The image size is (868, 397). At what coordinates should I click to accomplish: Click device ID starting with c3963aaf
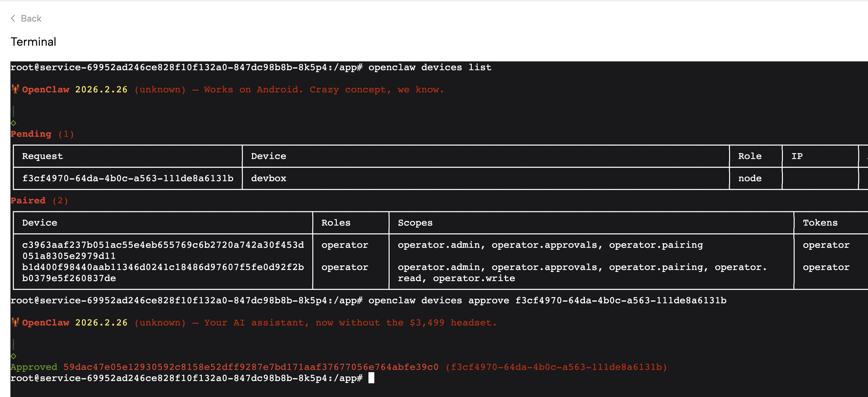[163, 250]
